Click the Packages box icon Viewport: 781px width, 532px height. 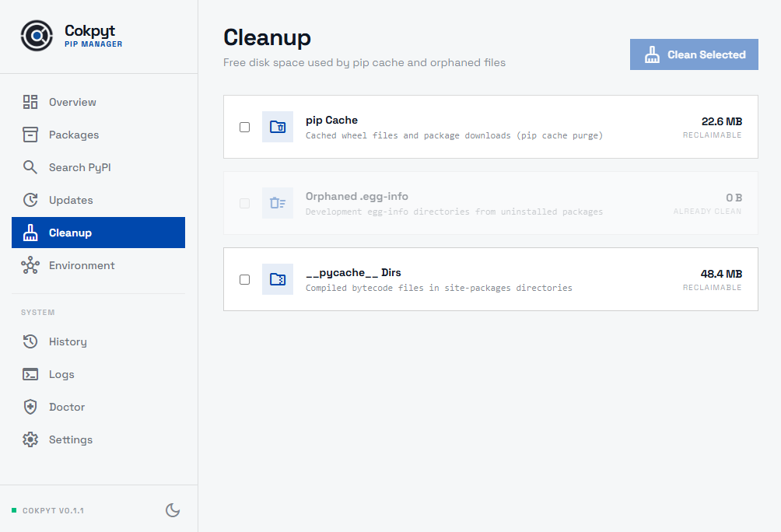click(x=30, y=135)
